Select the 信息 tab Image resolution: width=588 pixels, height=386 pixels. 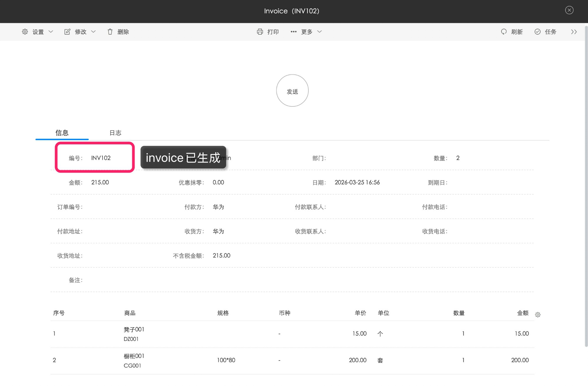[x=62, y=133]
